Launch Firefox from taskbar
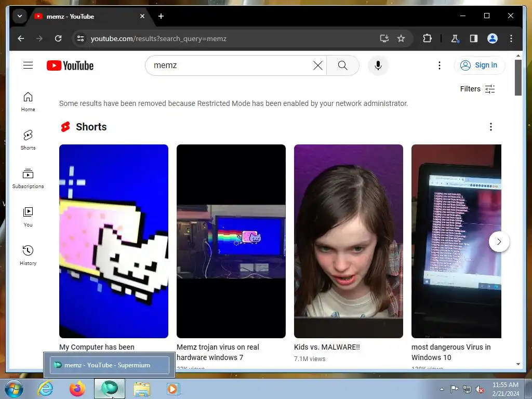 pyautogui.click(x=77, y=389)
